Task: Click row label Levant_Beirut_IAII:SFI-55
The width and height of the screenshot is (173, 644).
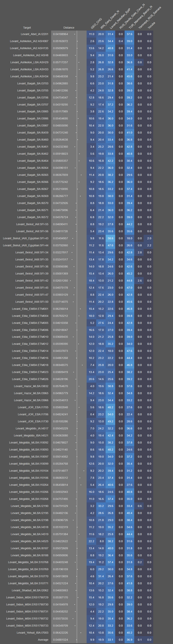Action: (x=32, y=224)
